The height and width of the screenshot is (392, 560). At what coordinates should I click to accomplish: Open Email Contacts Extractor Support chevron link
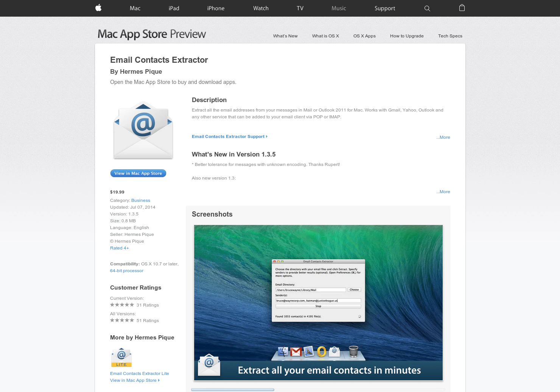(228, 136)
